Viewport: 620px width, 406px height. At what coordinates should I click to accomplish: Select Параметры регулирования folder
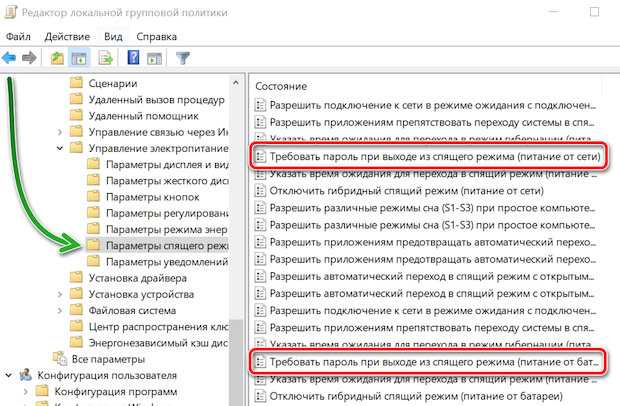[167, 213]
